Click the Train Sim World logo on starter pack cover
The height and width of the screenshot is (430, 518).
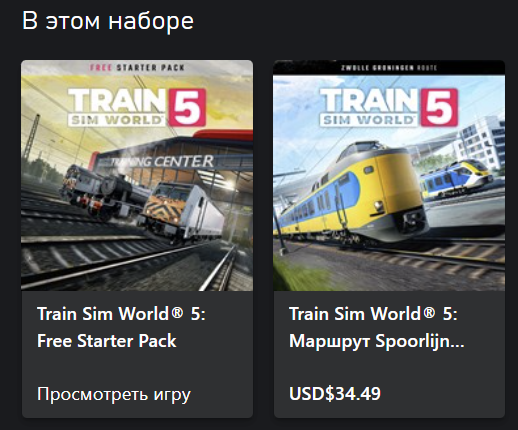pos(116,107)
